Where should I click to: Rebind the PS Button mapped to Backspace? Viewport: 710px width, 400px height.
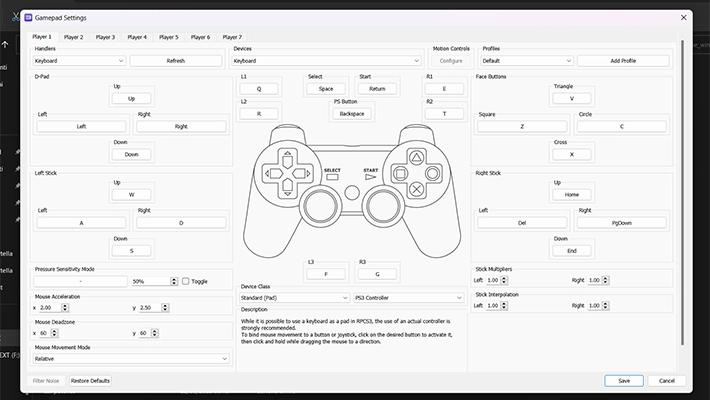352,114
